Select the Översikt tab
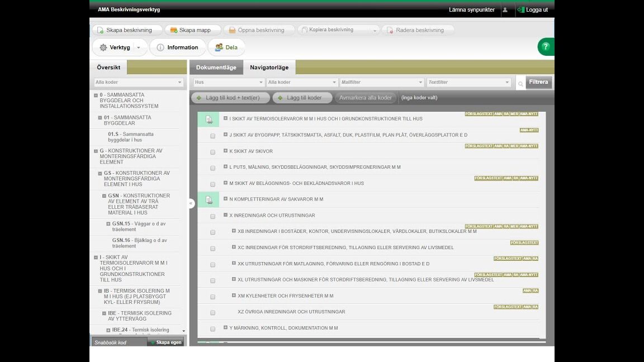This screenshot has width=644, height=362. (x=108, y=67)
